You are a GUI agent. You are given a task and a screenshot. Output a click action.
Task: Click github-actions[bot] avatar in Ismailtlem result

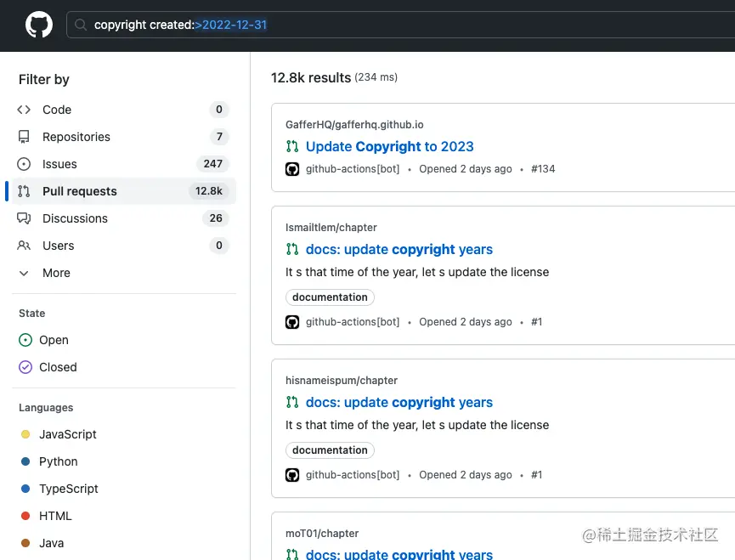[292, 322]
